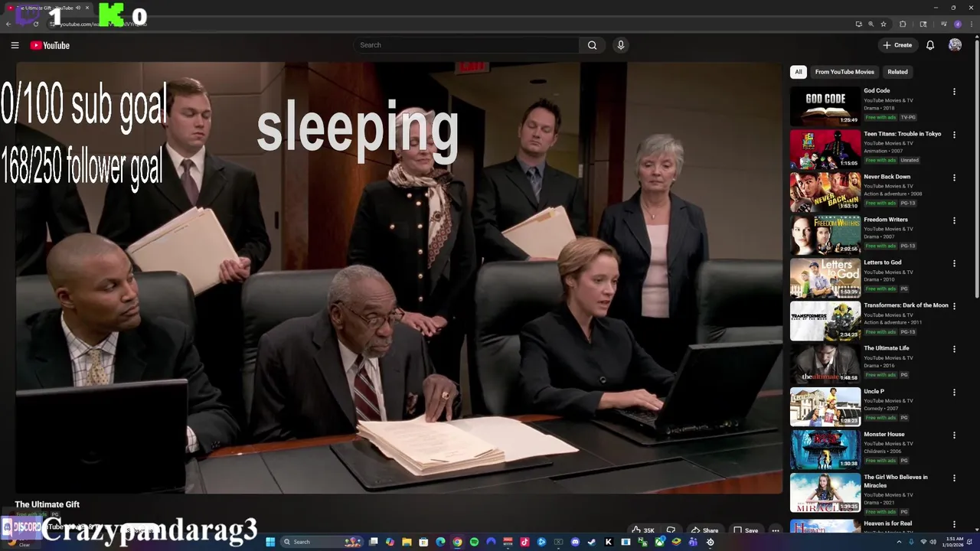Image resolution: width=980 pixels, height=551 pixels.
Task: Click in the YouTube search field
Action: pos(467,45)
